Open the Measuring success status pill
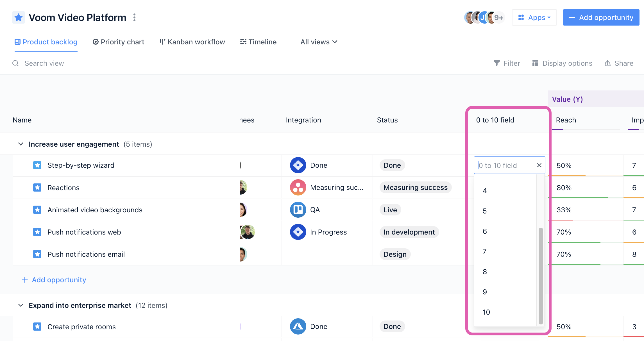 (416, 187)
